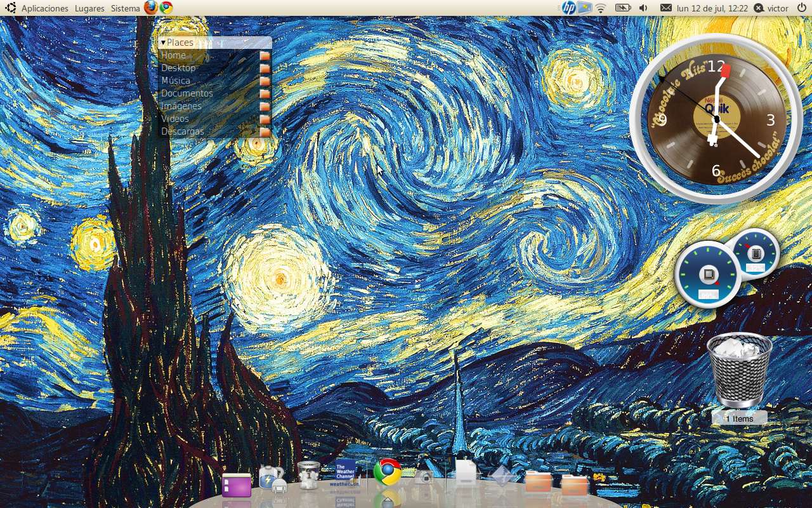Viewport: 812px width, 508px height.
Task: Open the battery indicator in the panel
Action: tap(623, 8)
